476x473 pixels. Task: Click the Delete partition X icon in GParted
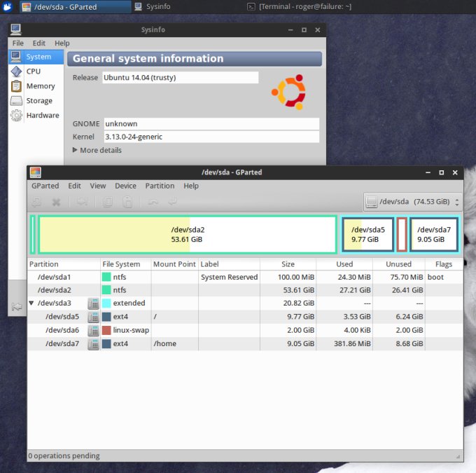coord(56,202)
